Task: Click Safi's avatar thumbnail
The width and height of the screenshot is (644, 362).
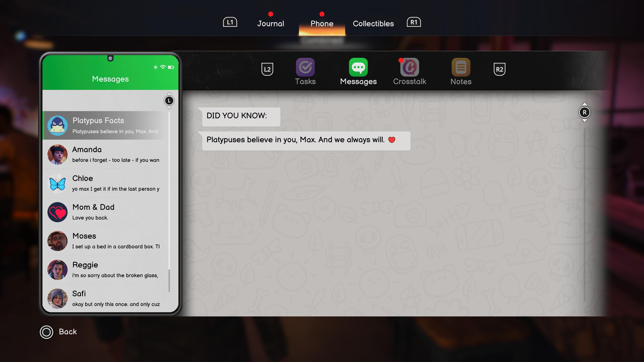Action: [x=58, y=298]
